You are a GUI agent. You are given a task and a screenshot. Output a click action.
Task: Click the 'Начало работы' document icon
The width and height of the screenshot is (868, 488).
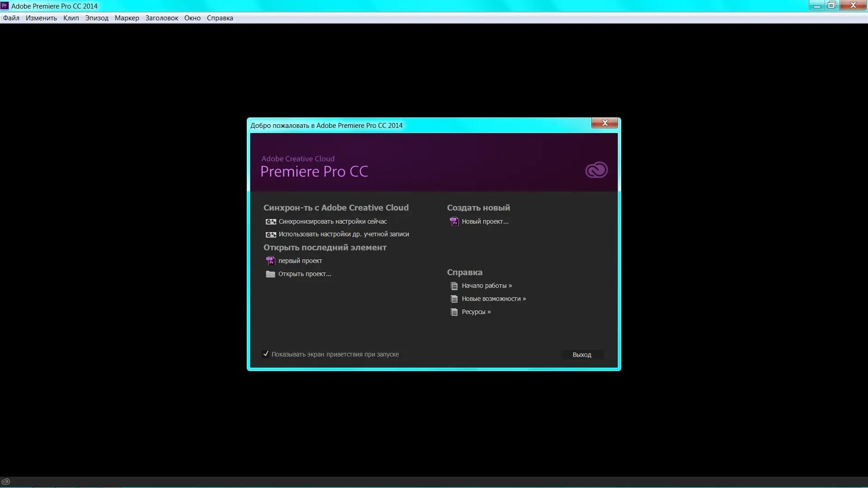pyautogui.click(x=454, y=286)
